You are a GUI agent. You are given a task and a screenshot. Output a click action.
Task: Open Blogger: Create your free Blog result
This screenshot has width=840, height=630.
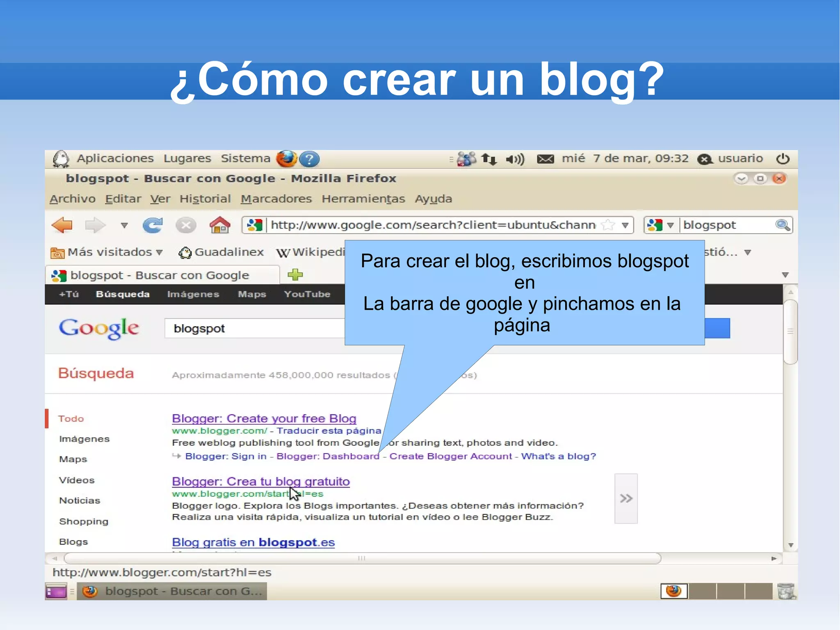tap(264, 419)
